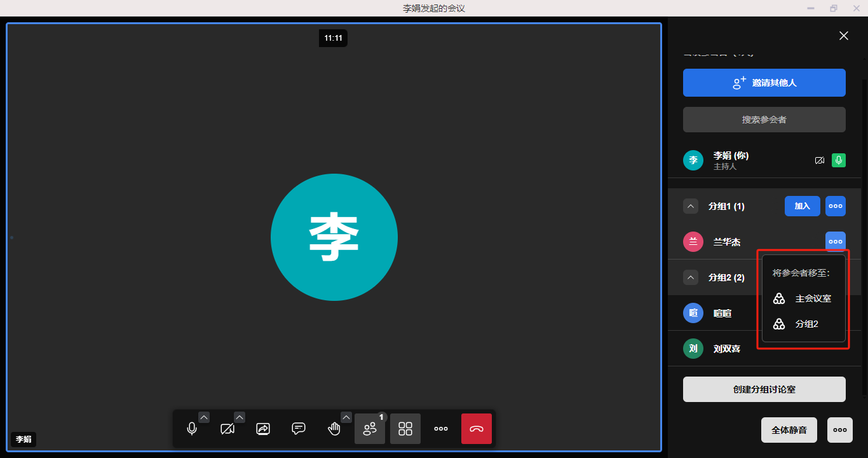Click the share screen icon

[x=263, y=429]
